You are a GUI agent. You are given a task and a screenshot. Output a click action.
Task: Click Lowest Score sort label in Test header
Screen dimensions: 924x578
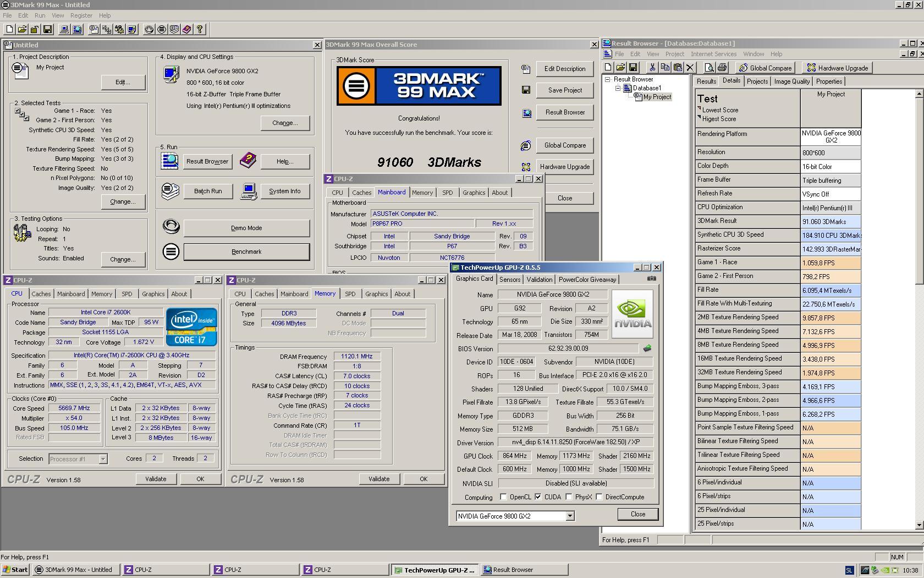point(720,110)
